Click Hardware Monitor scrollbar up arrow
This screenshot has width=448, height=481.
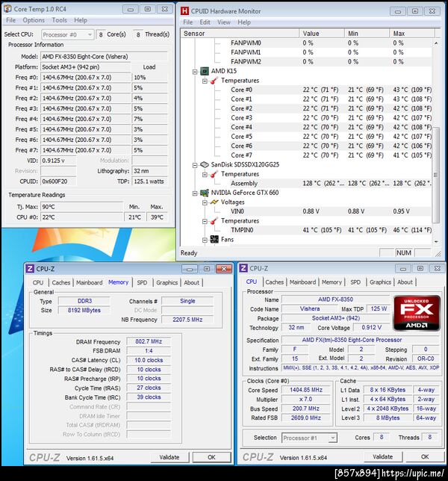tap(436, 43)
